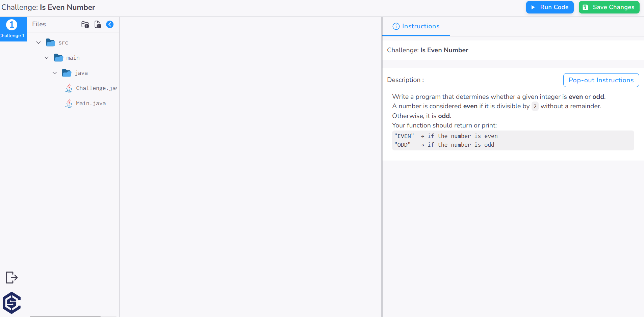Open Challenge.java from the file tree
Viewport: 644px width, 317px height.
coord(95,88)
